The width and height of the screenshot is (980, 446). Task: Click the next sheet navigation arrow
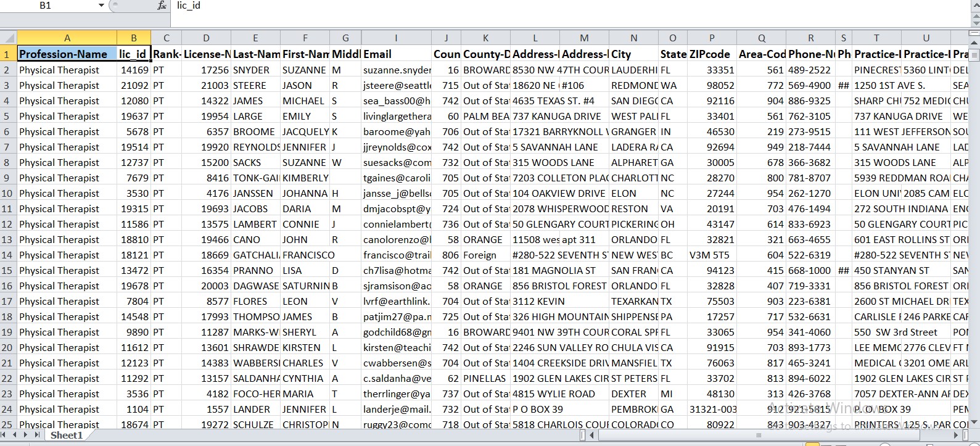[26, 435]
